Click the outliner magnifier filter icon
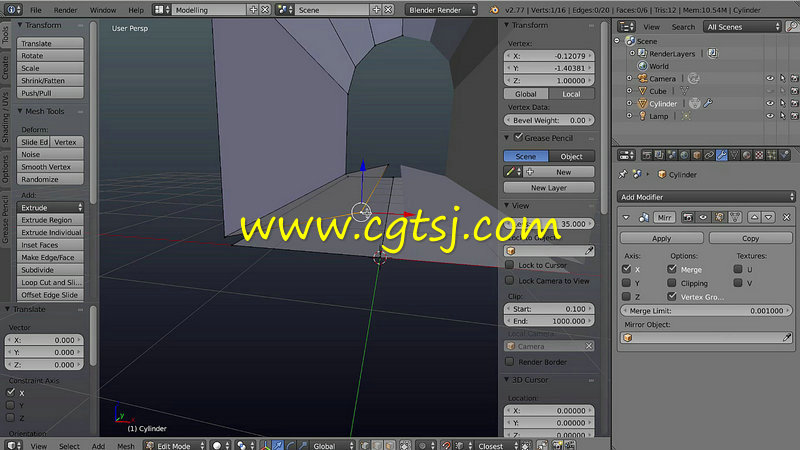Viewport: 800px width, 450px height. tap(792, 27)
